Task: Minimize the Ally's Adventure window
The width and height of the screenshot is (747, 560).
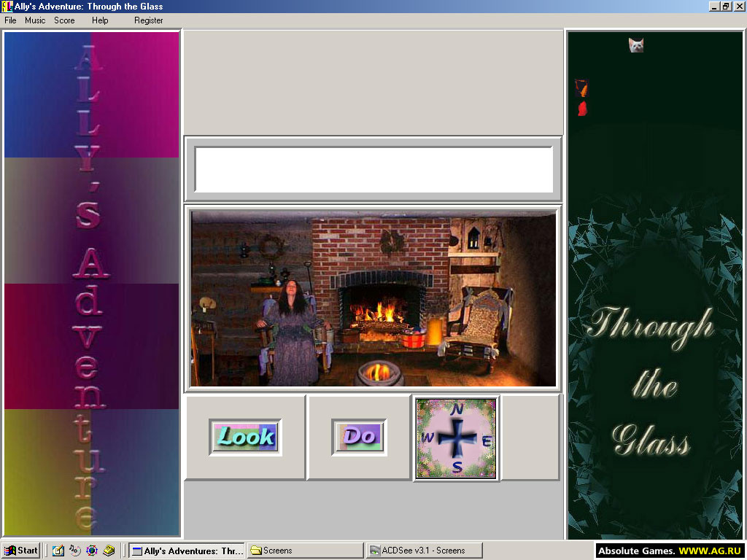Action: (714, 6)
